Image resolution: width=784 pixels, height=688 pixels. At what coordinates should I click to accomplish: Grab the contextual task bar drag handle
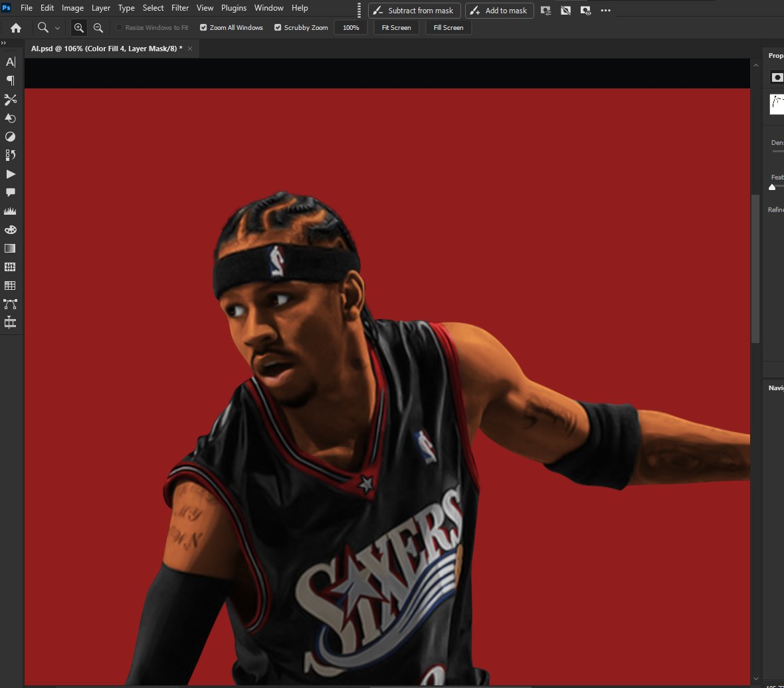pos(359,10)
